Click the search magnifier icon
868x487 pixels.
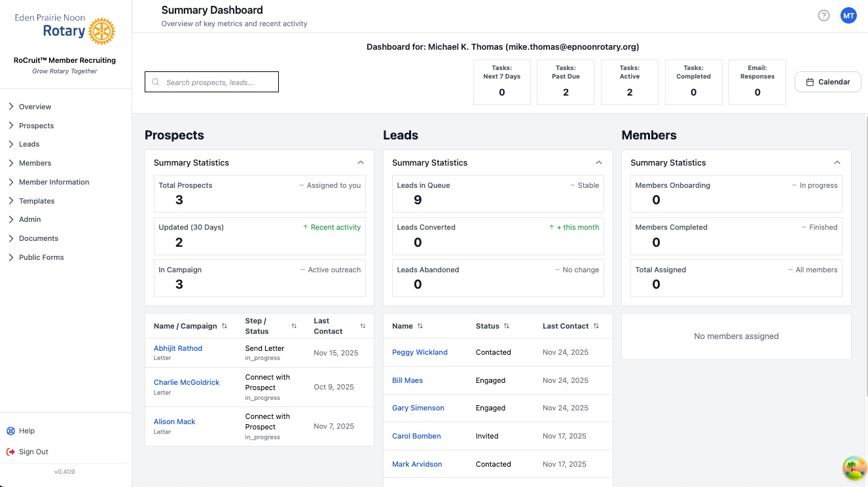point(155,82)
